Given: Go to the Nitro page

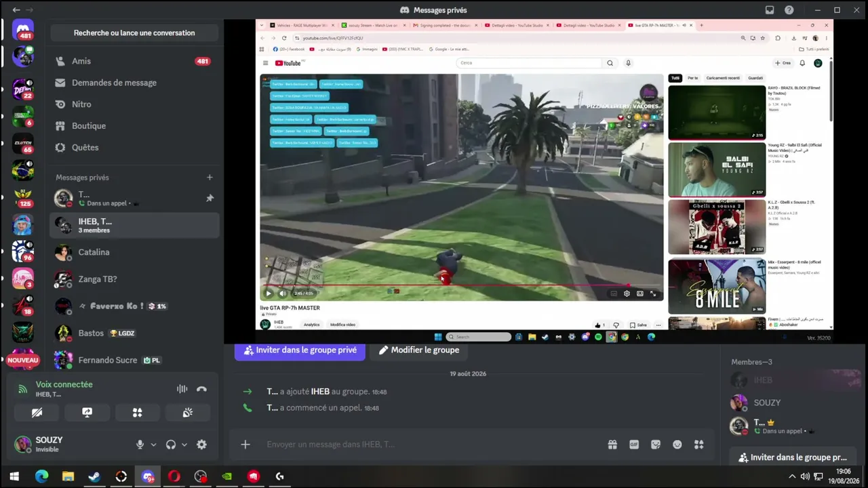Looking at the screenshot, I should tap(134, 104).
